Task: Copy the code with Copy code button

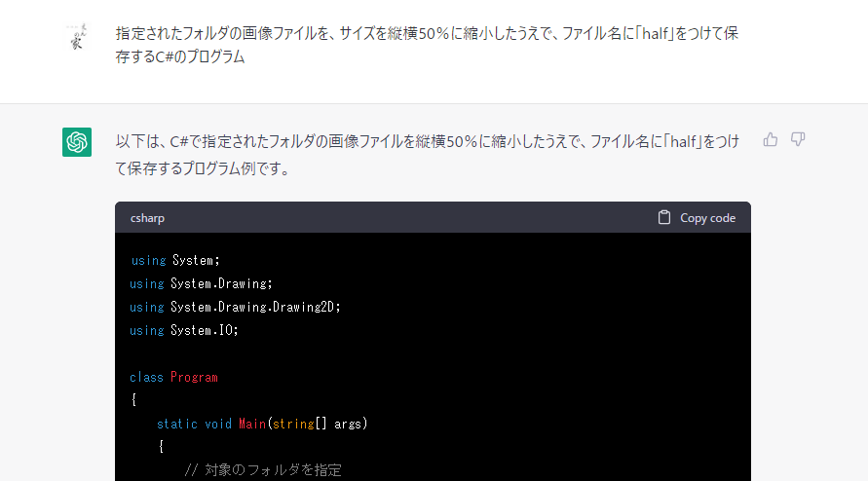Action: 697,217
